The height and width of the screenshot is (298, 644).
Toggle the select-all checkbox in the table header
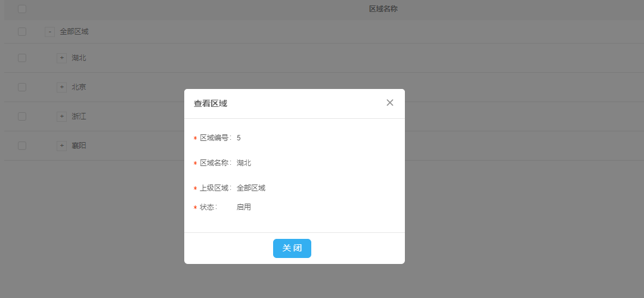tap(22, 9)
